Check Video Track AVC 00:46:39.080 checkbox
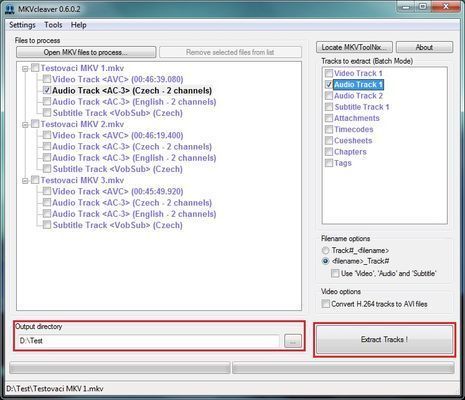The width and height of the screenshot is (465, 400). [x=47, y=79]
